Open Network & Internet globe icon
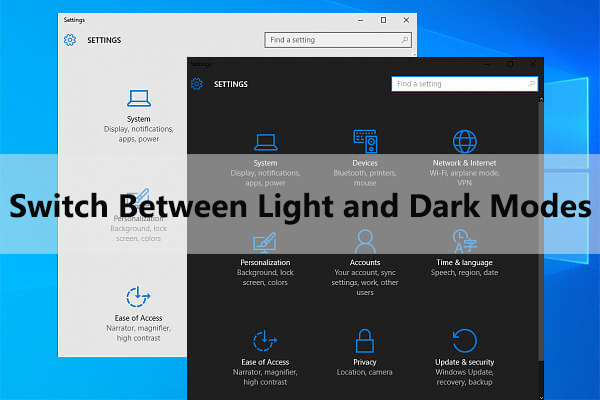This screenshot has height=400, width=600. point(465,141)
